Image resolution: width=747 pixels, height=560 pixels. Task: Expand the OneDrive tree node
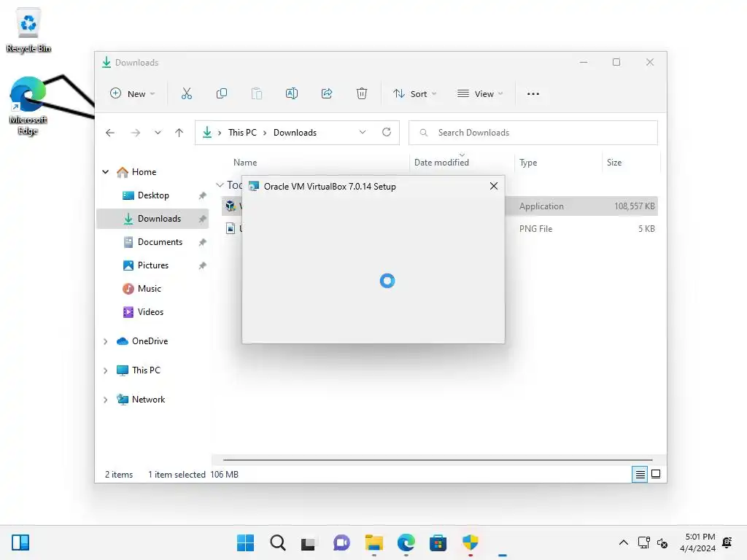coord(105,341)
